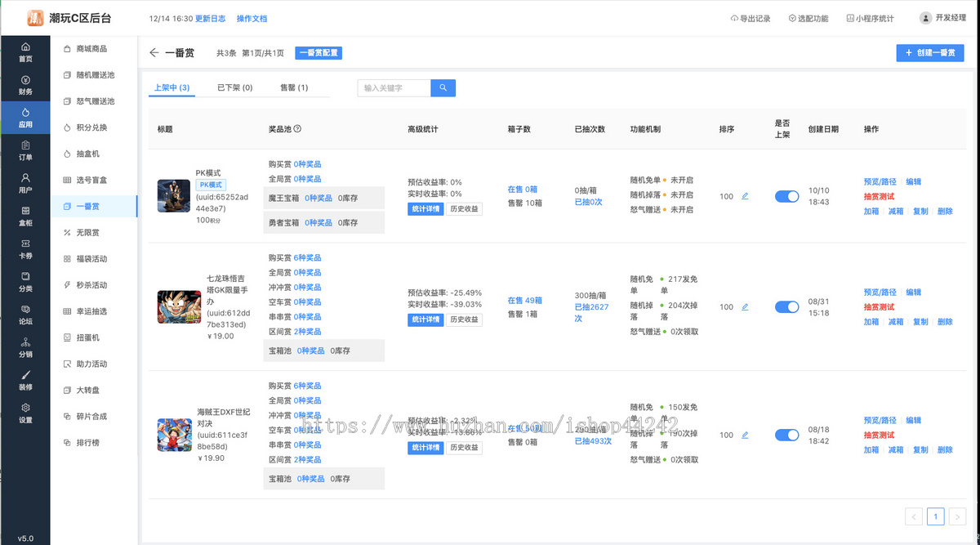The height and width of the screenshot is (545, 980).
Task: Open the 分类 categories sidebar icon
Action: pos(25,276)
